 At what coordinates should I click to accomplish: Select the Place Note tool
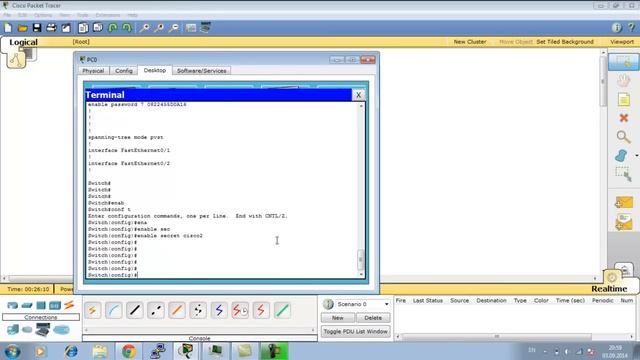[624, 100]
